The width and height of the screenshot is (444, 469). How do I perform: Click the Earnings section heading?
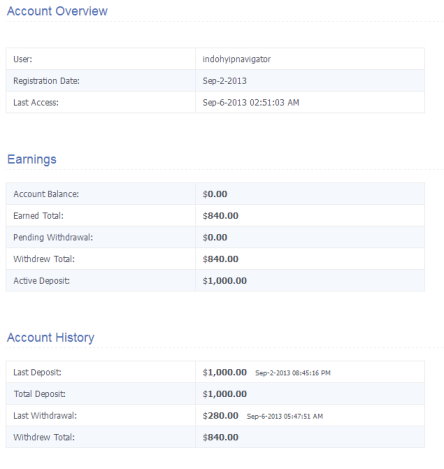(32, 159)
